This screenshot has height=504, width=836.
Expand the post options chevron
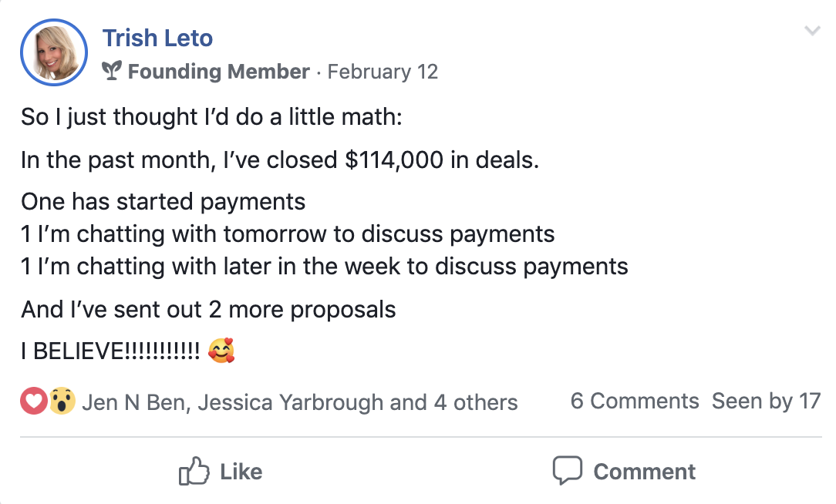click(812, 31)
